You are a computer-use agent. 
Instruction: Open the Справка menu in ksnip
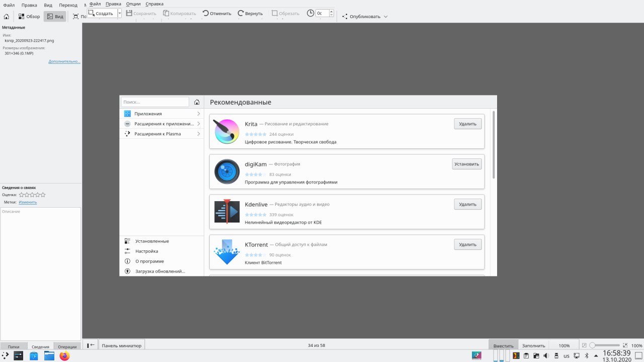click(x=154, y=4)
